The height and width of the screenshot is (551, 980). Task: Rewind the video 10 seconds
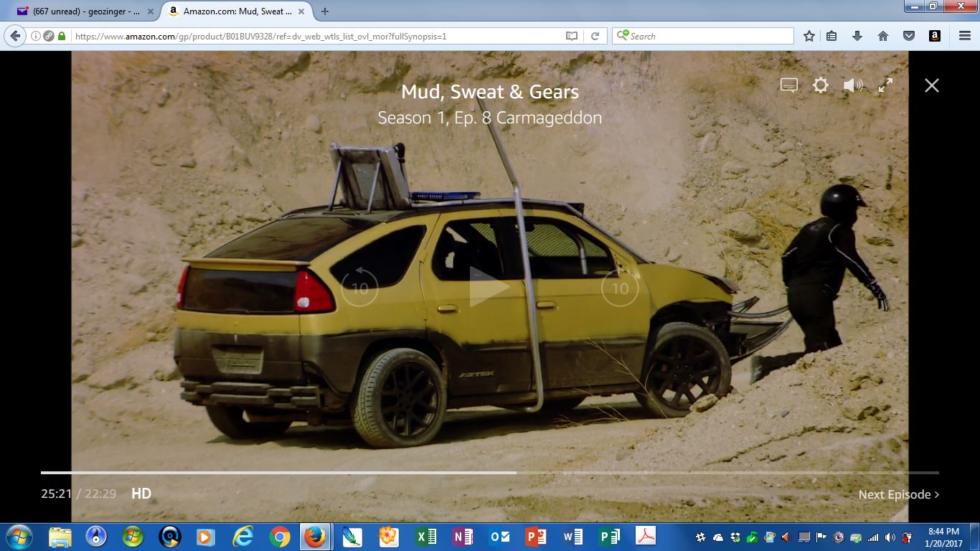click(359, 288)
